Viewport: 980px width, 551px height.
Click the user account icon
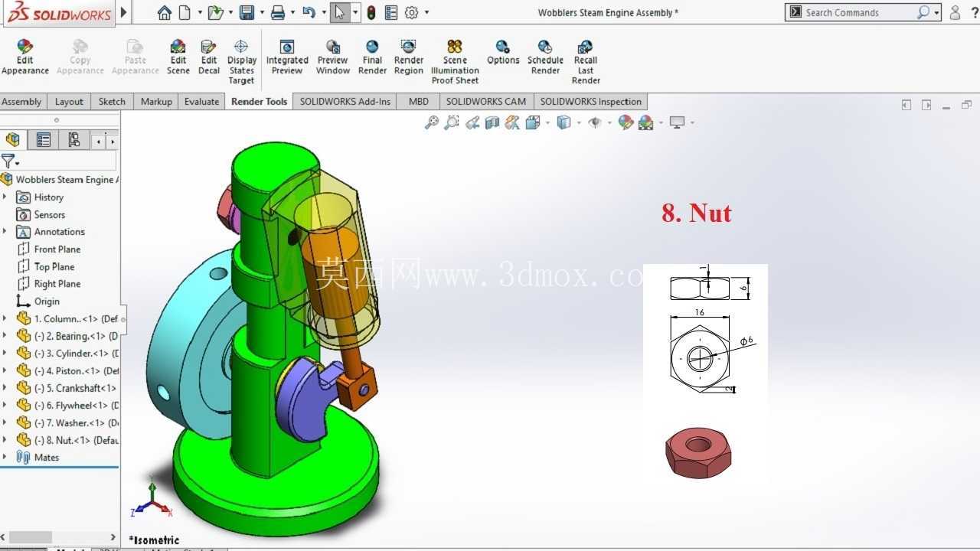(x=955, y=12)
